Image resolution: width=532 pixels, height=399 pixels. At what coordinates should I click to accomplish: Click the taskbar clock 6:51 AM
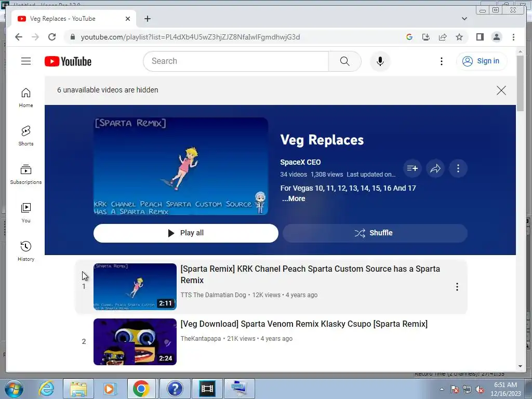click(506, 385)
